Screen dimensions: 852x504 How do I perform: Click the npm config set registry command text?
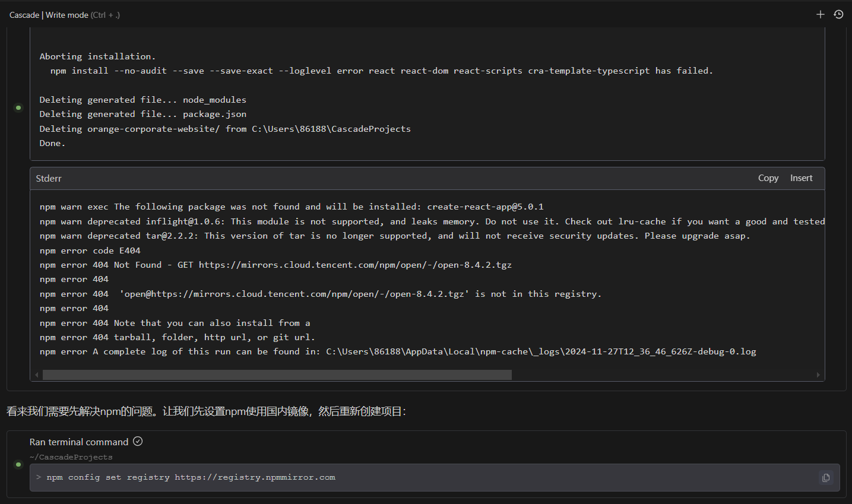[191, 477]
